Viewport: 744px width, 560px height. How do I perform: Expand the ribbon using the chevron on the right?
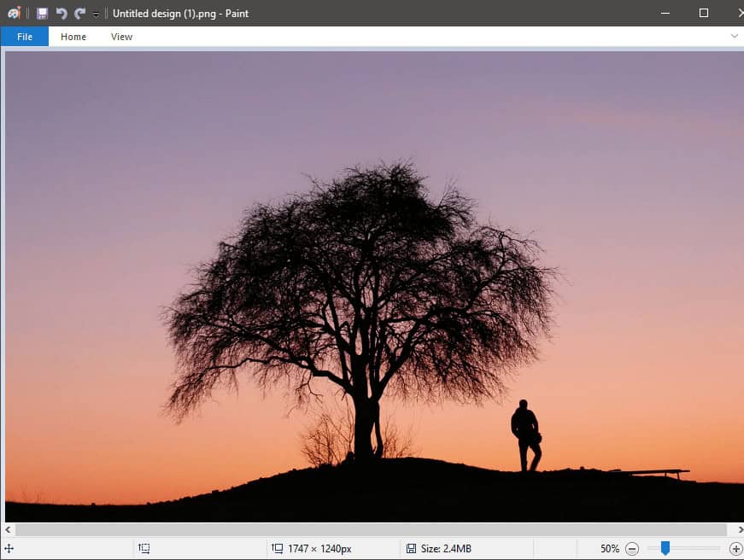coord(733,36)
